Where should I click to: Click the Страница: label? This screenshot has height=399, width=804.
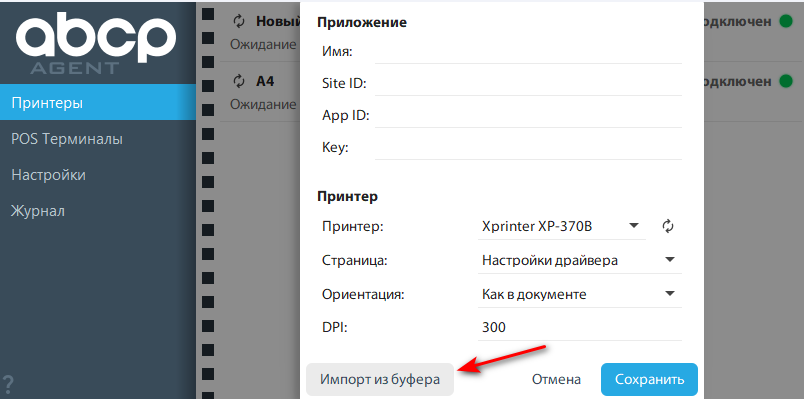point(355,261)
